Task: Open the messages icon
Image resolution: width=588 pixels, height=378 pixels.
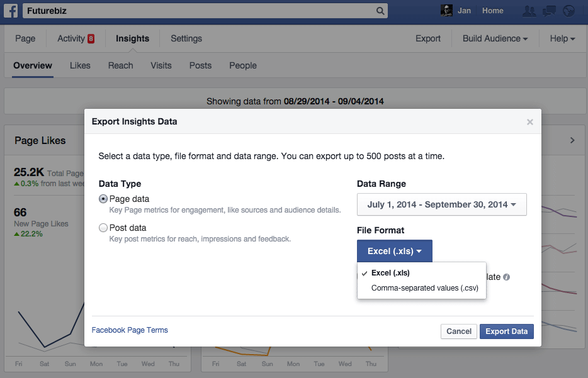Action: coord(549,11)
